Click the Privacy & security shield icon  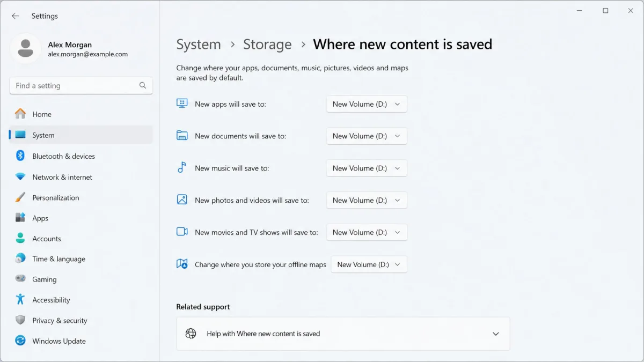tap(20, 320)
